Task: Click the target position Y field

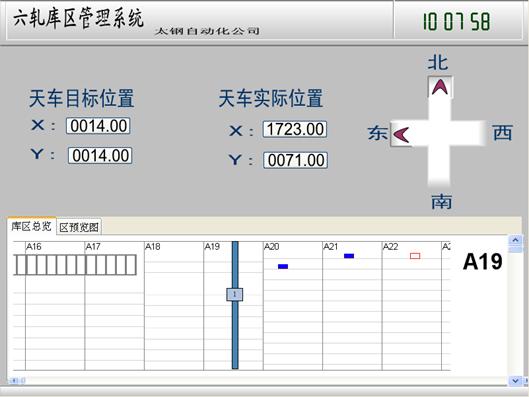Action: pyautogui.click(x=100, y=155)
